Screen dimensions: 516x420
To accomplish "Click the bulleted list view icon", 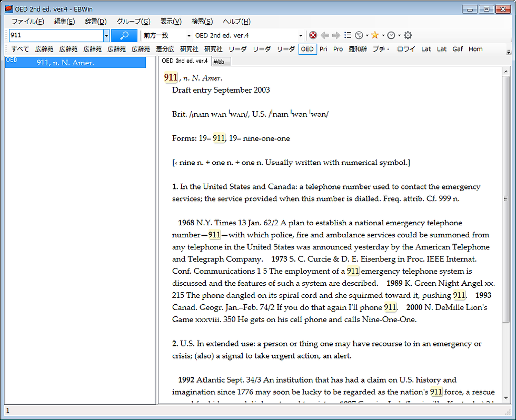I will pos(348,35).
